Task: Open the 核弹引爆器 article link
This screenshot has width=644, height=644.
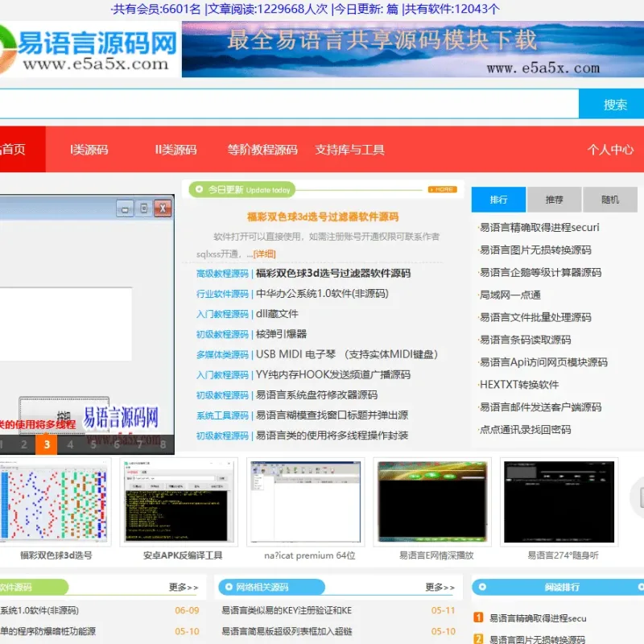Action: pyautogui.click(x=281, y=334)
